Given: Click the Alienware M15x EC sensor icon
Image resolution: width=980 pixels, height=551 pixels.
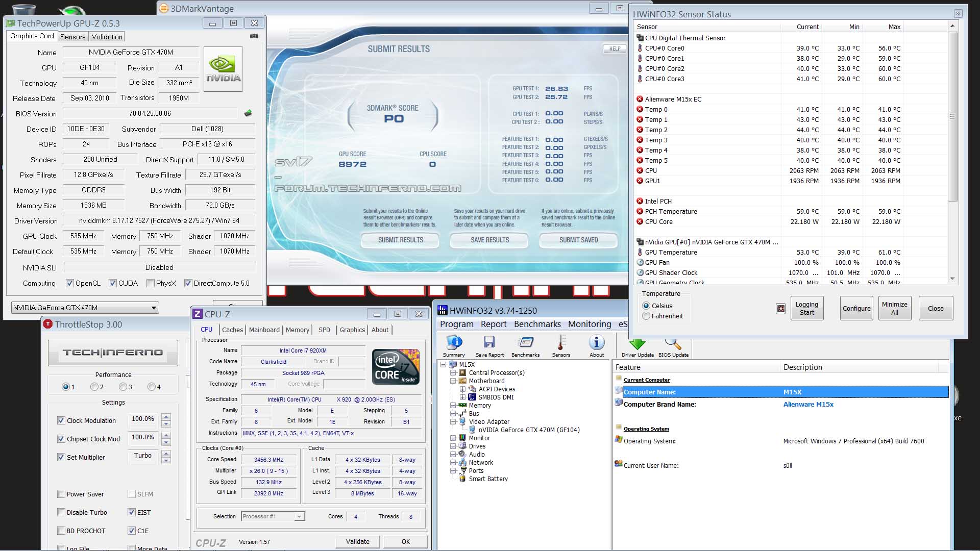Looking at the screenshot, I should 640,99.
